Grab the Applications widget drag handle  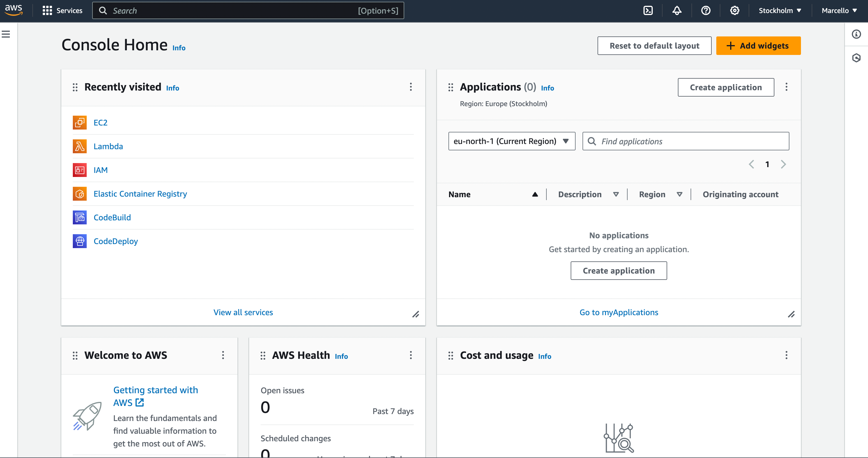pos(450,87)
